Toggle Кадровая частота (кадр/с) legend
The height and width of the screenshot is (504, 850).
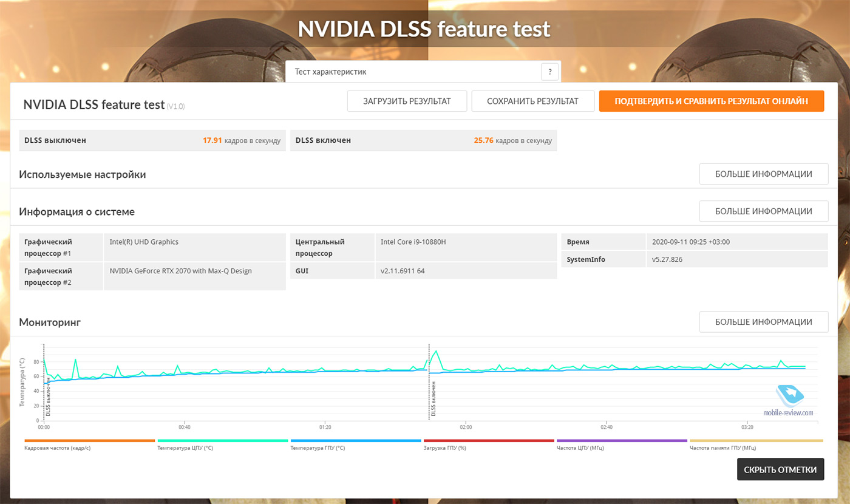coord(90,445)
